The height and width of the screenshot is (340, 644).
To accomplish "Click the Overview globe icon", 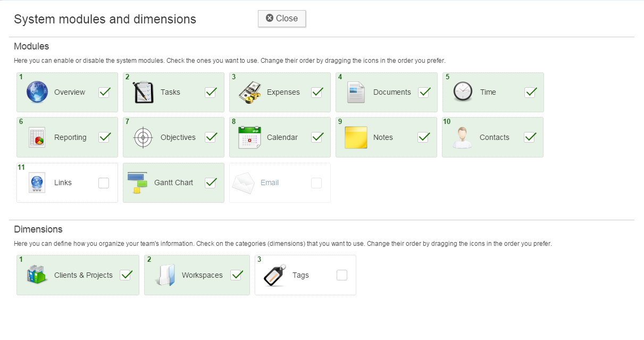I will [37, 92].
